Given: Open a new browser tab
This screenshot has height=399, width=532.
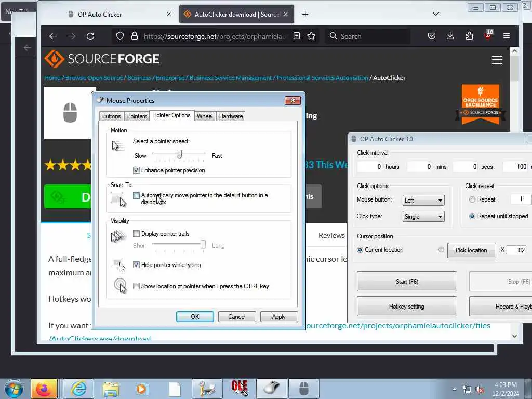Looking at the screenshot, I should click(305, 14).
